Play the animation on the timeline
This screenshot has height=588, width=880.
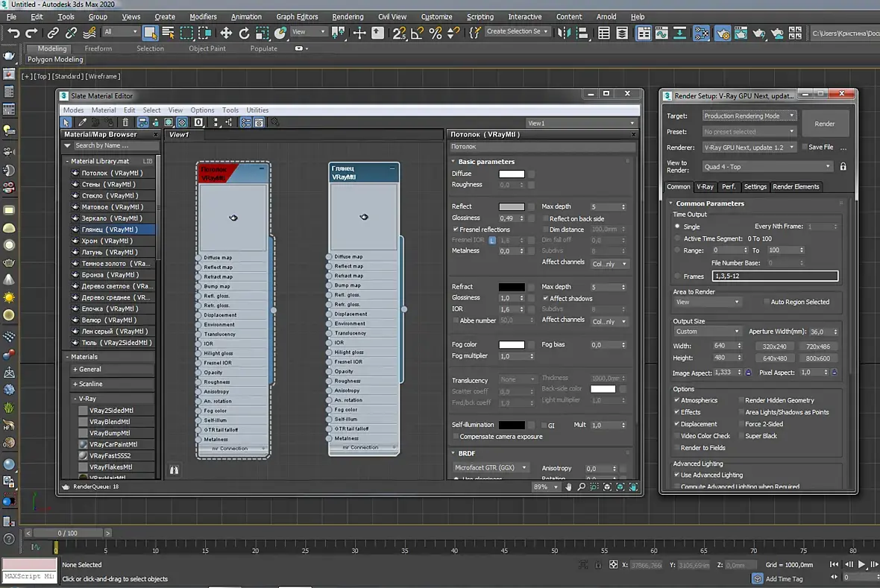coord(862,564)
